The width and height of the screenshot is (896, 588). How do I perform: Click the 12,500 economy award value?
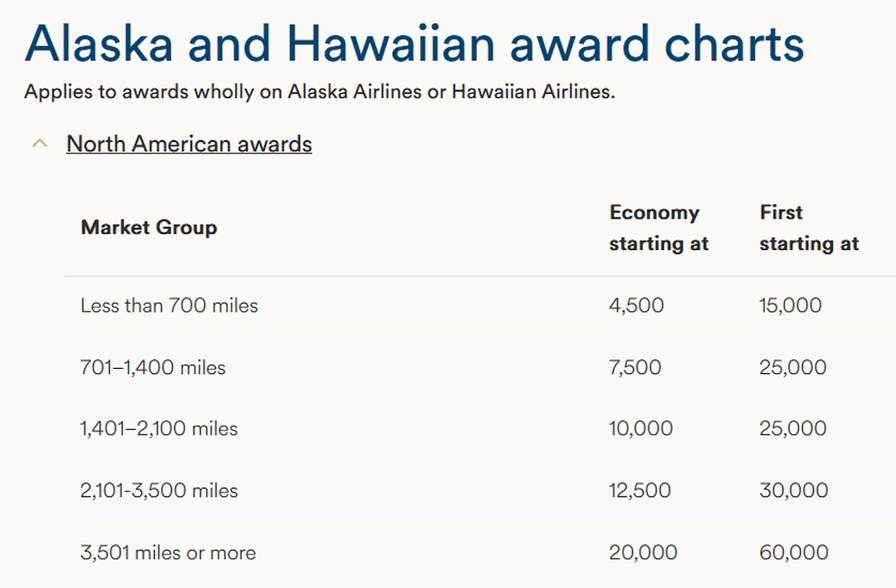click(x=640, y=491)
